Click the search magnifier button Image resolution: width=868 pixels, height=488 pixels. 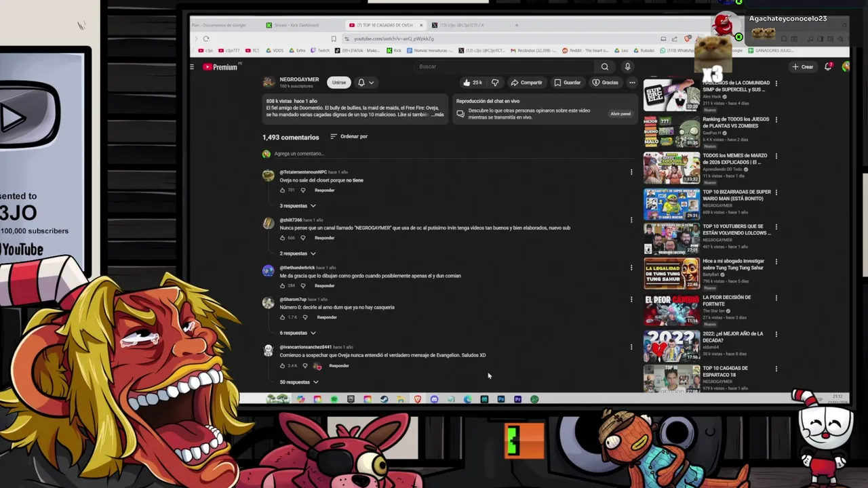coord(604,66)
